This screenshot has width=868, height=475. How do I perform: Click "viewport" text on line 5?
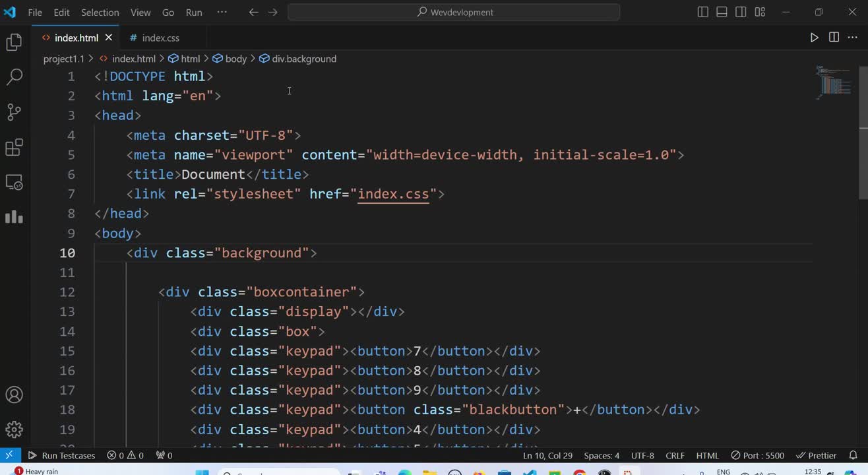(x=253, y=154)
